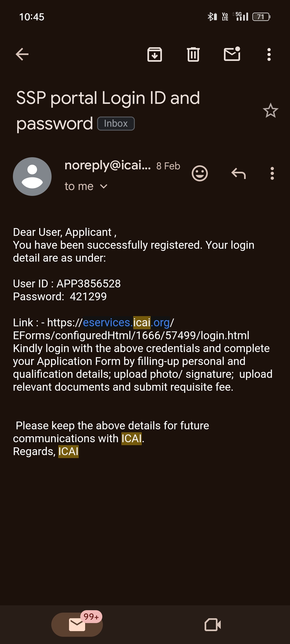Add an emoji reaction to the message
This screenshot has height=644, width=290.
point(200,173)
